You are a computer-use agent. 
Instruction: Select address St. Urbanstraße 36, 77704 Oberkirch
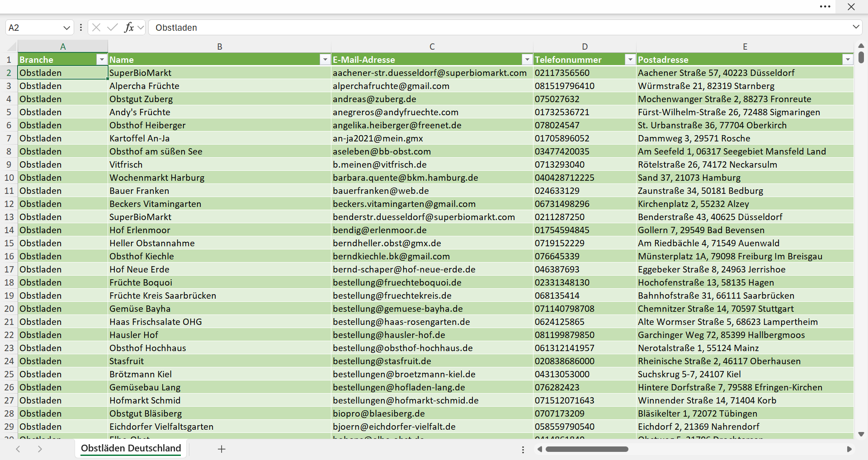745,125
